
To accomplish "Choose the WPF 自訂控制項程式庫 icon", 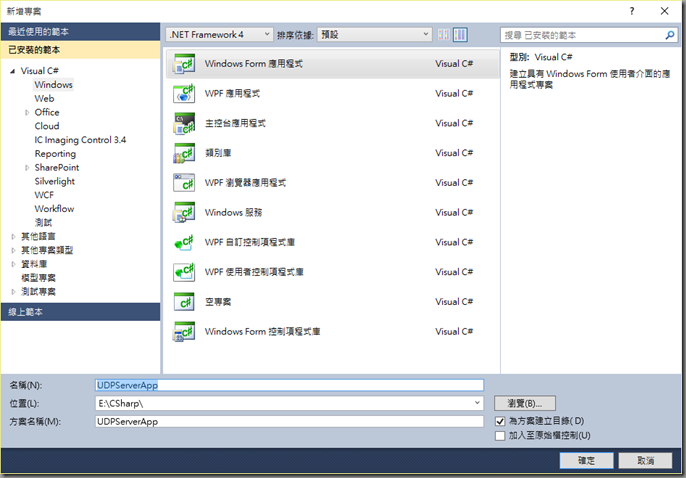I will pyautogui.click(x=184, y=242).
